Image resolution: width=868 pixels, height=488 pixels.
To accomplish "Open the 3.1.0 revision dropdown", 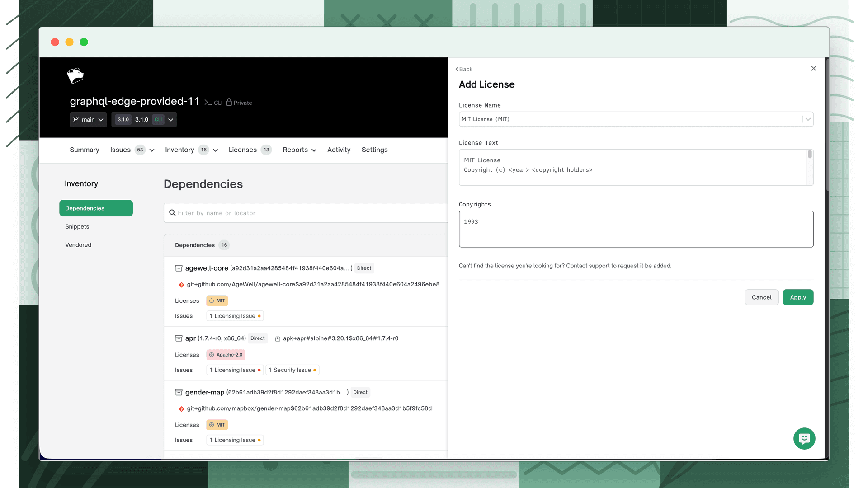I will point(144,120).
